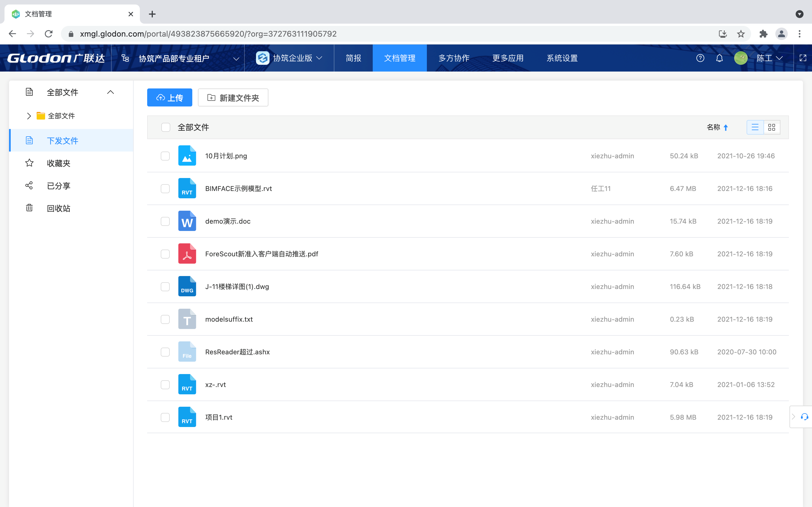This screenshot has height=507, width=812.
Task: Click the help question mark icon
Action: (700, 58)
